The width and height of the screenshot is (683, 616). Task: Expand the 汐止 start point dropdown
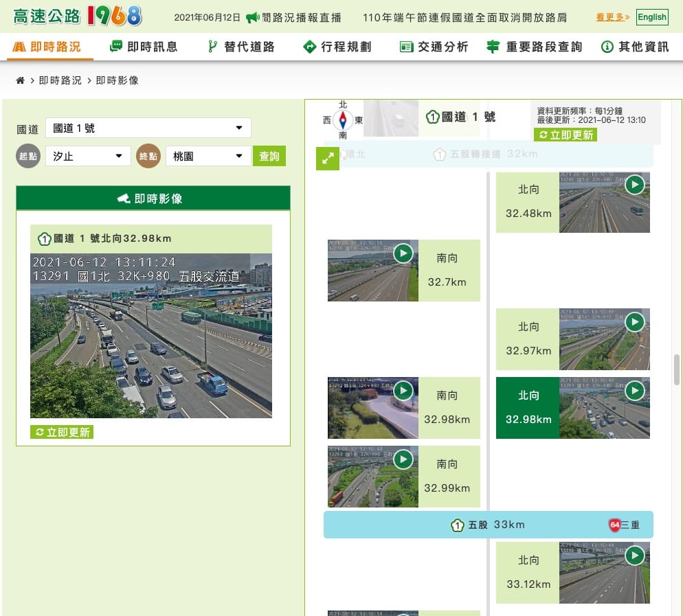pyautogui.click(x=88, y=156)
